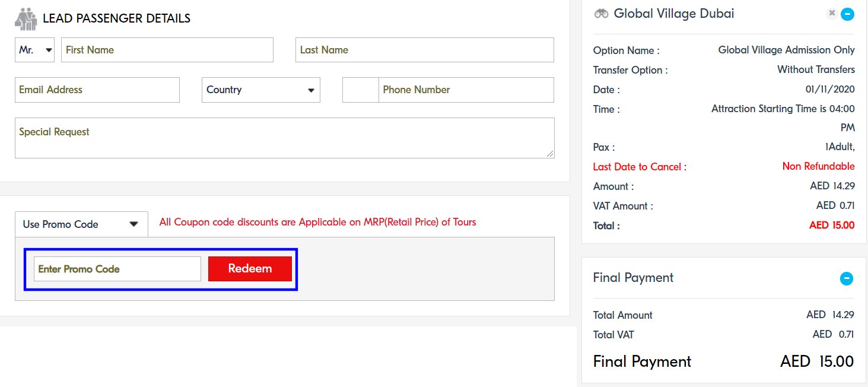Click the First Name field
This screenshot has height=387, width=868.
coord(167,50)
